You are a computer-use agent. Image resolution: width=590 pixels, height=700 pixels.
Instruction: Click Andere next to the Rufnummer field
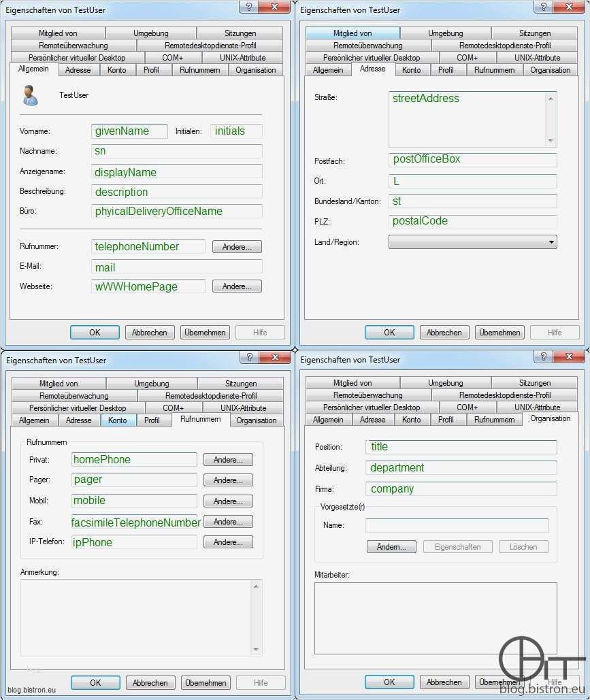click(x=236, y=246)
